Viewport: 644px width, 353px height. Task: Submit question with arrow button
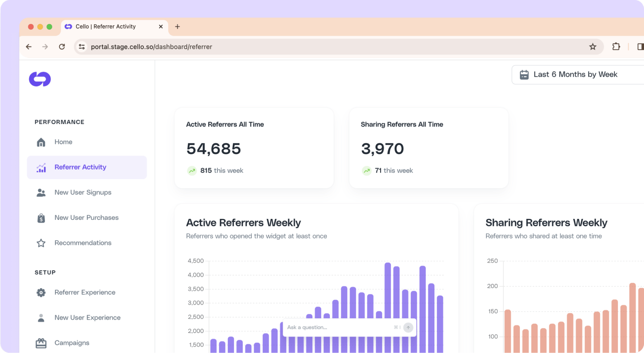tap(408, 328)
